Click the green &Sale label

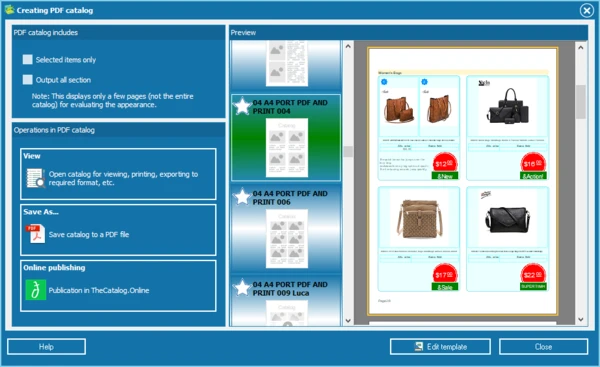click(x=445, y=287)
